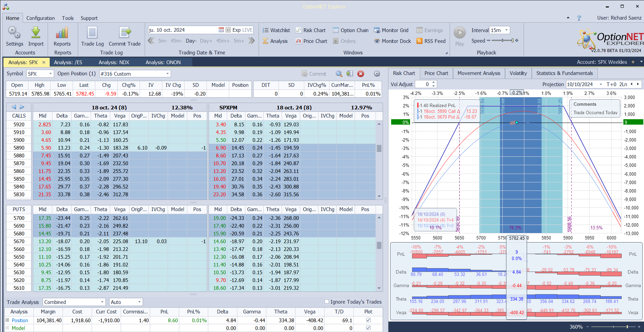Click the Commit button above the chain
The height and width of the screenshot is (332, 644).
click(314, 74)
